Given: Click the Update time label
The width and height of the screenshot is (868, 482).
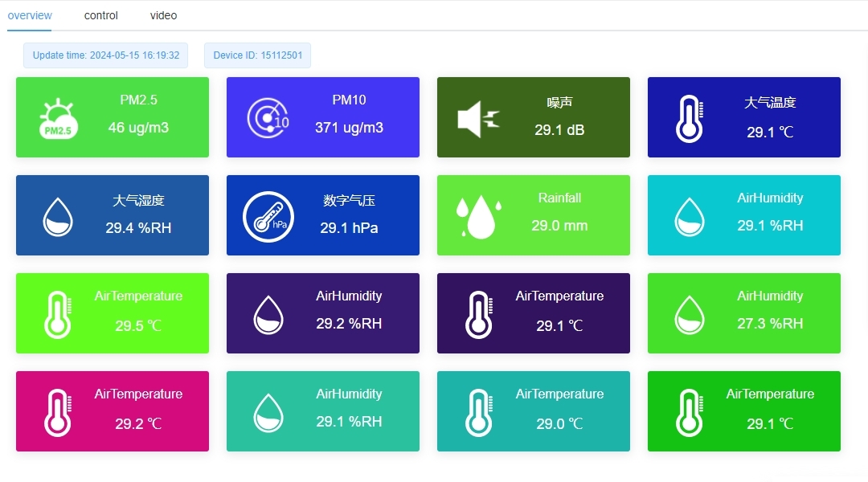Looking at the screenshot, I should (x=104, y=55).
